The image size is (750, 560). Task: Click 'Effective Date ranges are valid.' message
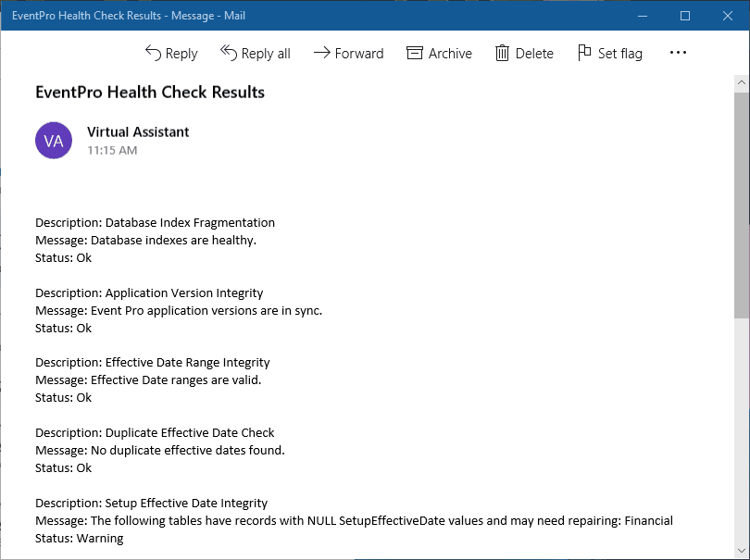176,380
